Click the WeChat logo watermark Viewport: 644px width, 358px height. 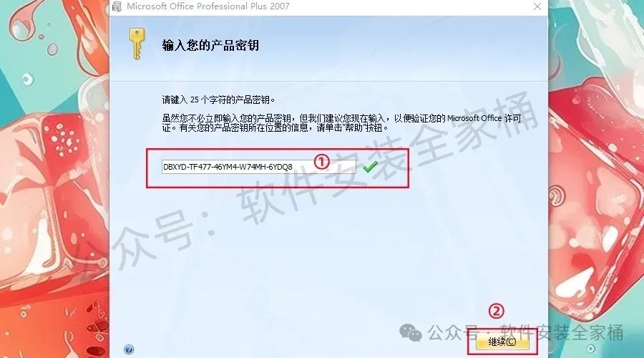point(411,332)
